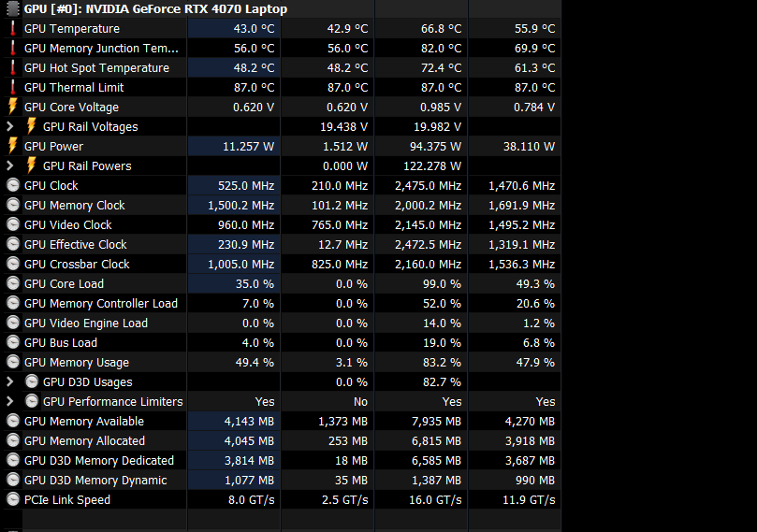Click clock icon beside GPU Video Clock
Image resolution: width=757 pixels, height=532 pixels.
[x=13, y=224]
